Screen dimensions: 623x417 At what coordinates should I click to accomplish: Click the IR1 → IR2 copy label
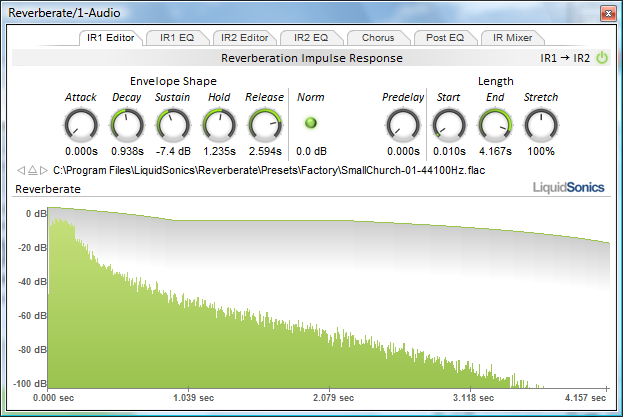click(x=565, y=58)
